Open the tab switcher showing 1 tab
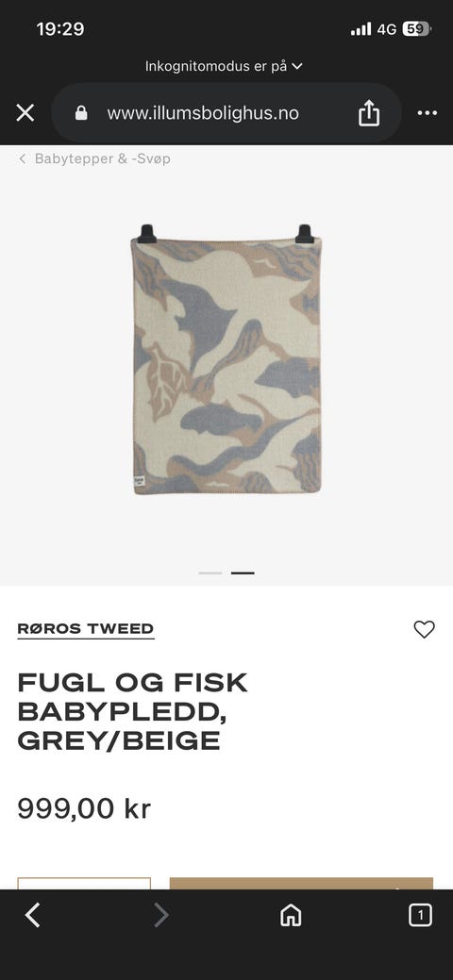Viewport: 453px width, 980px height. pos(420,916)
